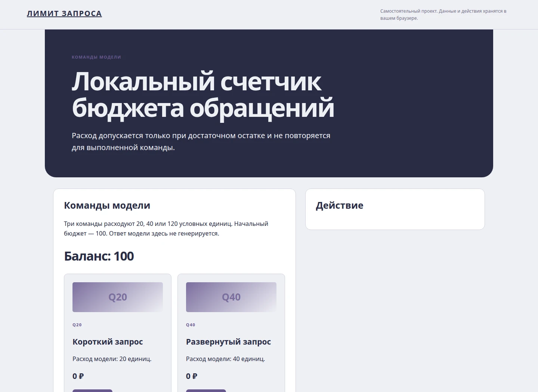Click the paragraph starting Три команды расходуют
The image size is (538, 392).
coord(166,228)
